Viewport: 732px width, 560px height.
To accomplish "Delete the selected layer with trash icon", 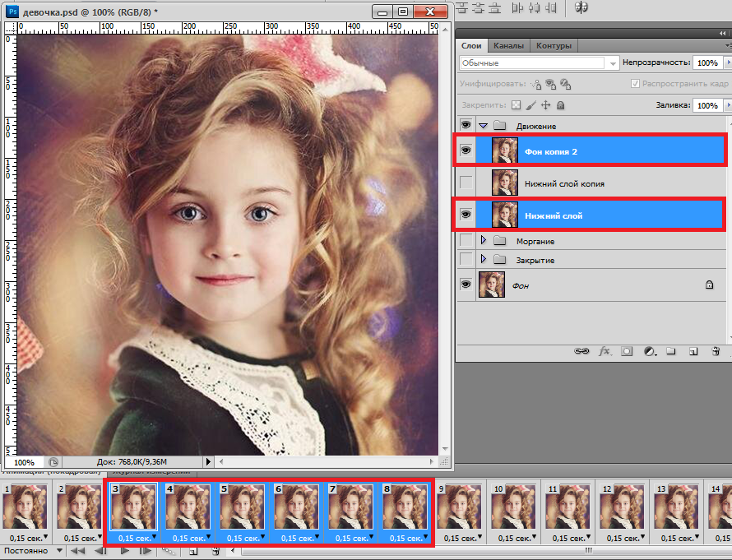I will point(716,351).
